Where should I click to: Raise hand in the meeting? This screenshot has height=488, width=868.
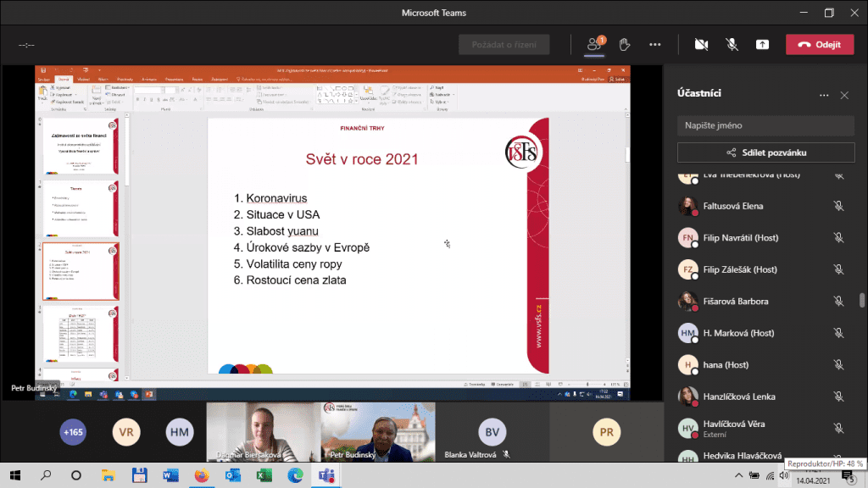pyautogui.click(x=625, y=44)
